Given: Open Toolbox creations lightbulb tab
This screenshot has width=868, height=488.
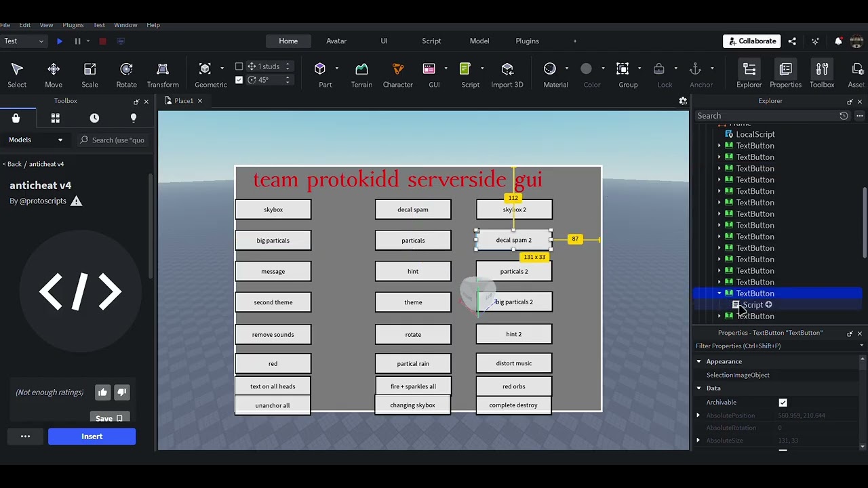Looking at the screenshot, I should (134, 118).
